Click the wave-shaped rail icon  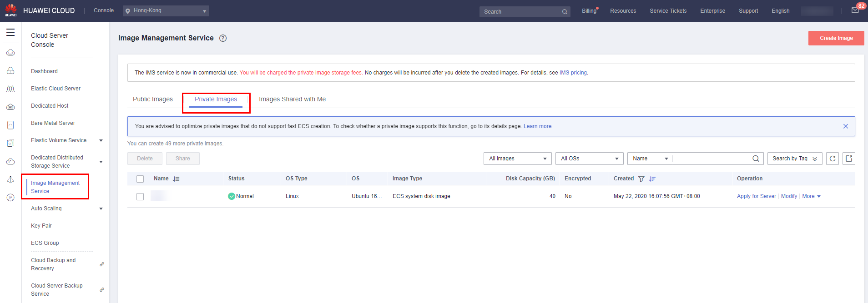click(x=10, y=89)
